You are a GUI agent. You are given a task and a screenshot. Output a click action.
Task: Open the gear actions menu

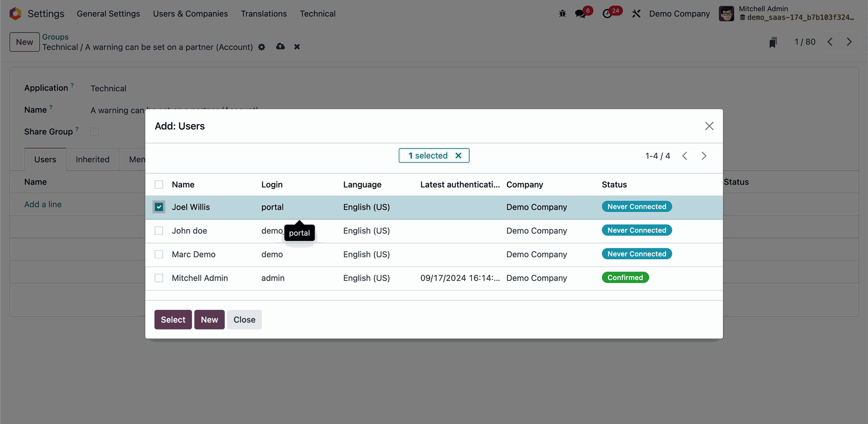[262, 47]
